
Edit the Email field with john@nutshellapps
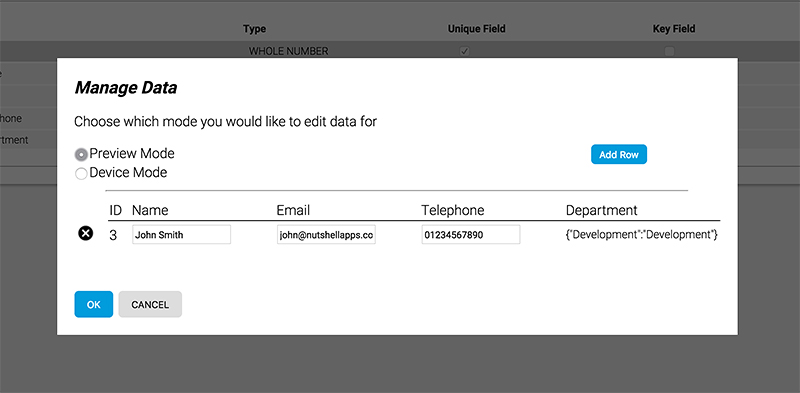click(327, 235)
